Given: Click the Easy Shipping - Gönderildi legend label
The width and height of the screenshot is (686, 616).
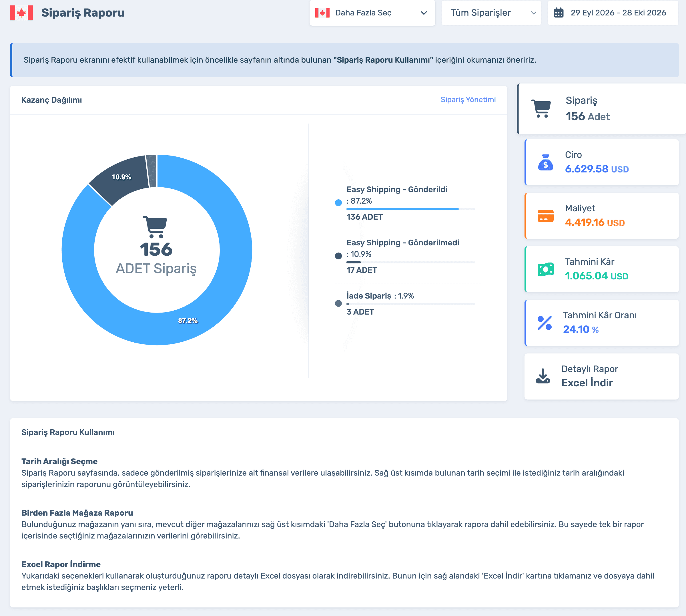Looking at the screenshot, I should point(397,189).
